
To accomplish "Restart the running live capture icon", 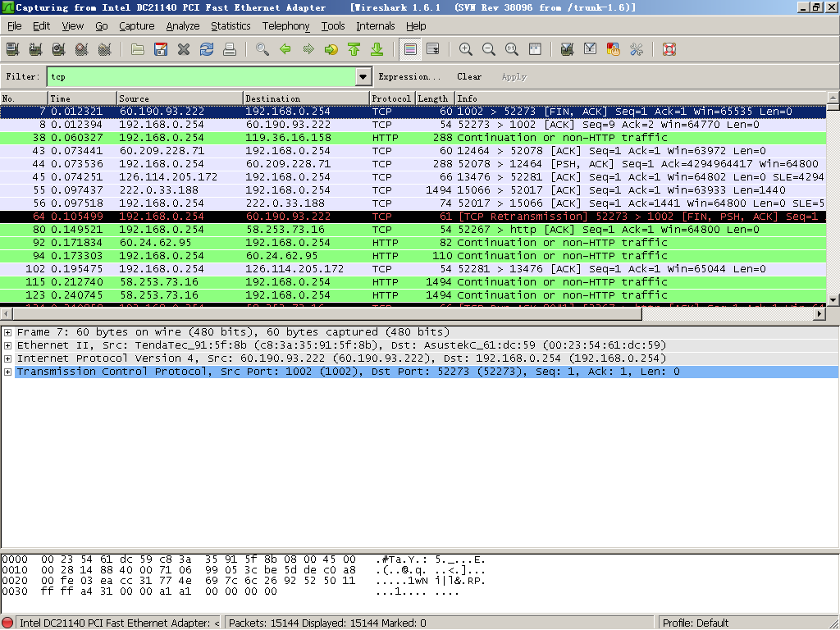I will point(105,50).
